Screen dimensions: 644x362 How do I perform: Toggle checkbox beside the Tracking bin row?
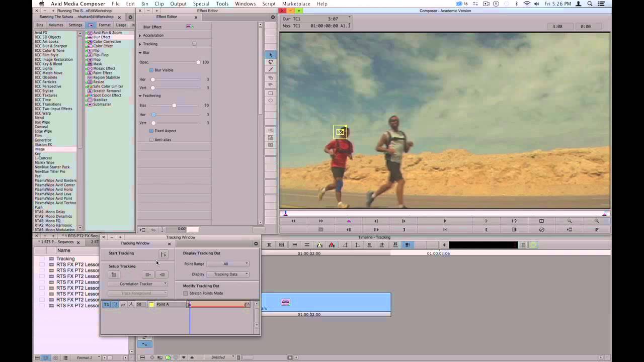[42, 258]
